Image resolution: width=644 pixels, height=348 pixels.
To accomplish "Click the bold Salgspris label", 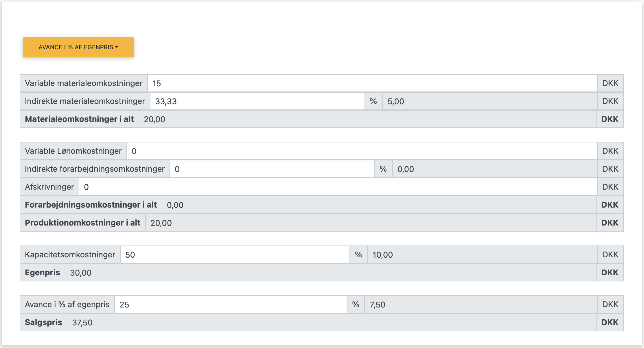I will [x=43, y=323].
